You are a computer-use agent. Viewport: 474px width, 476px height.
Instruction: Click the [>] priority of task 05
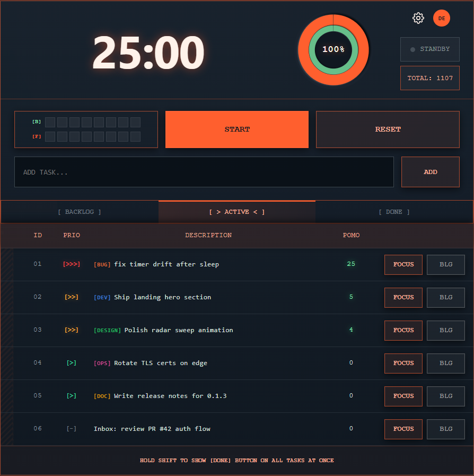[72, 395]
